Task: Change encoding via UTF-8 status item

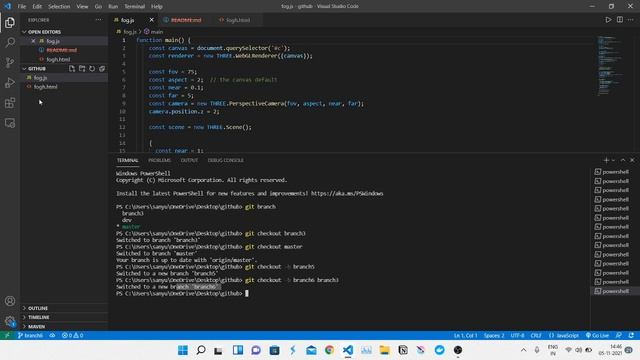Action: (x=517, y=335)
